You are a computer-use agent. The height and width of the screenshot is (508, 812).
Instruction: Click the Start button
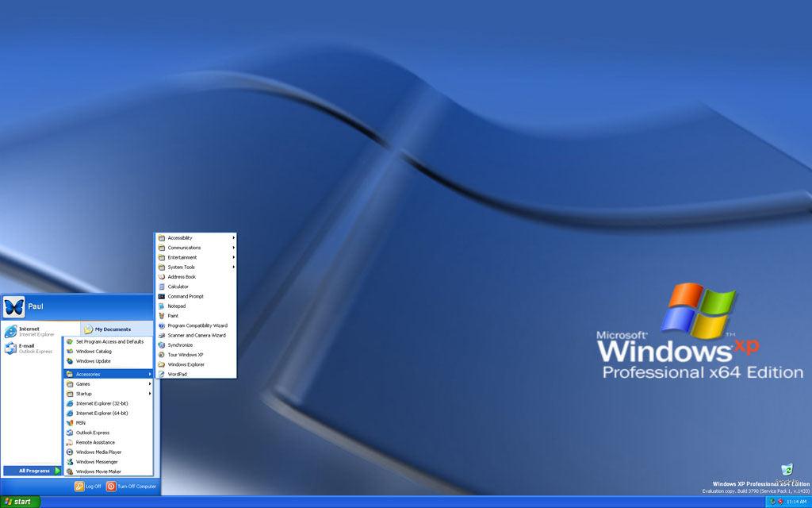(20, 502)
